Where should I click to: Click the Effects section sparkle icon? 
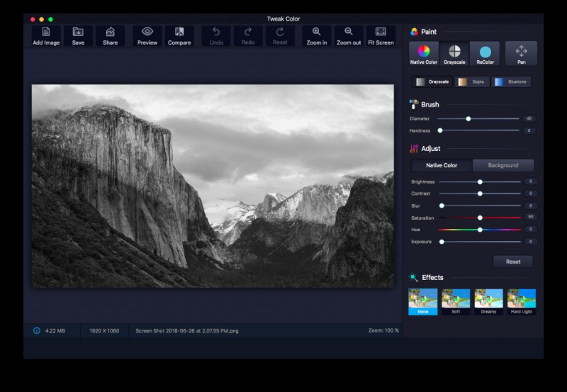(413, 277)
